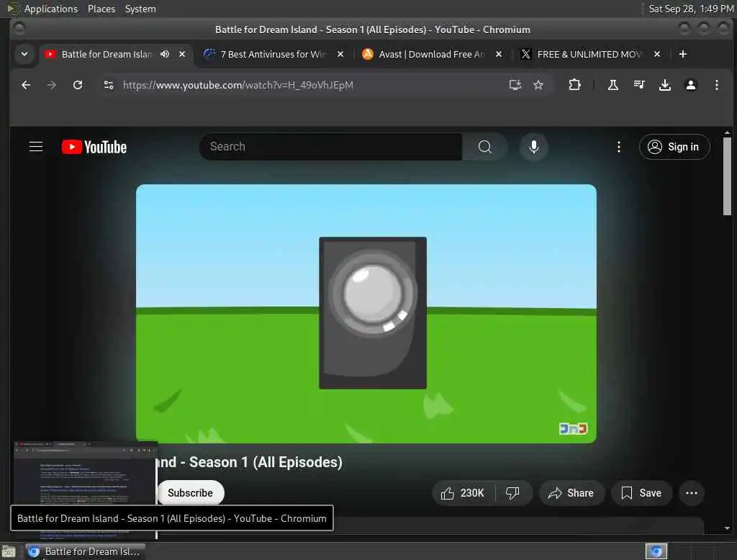Reload the YouTube page

(x=78, y=85)
